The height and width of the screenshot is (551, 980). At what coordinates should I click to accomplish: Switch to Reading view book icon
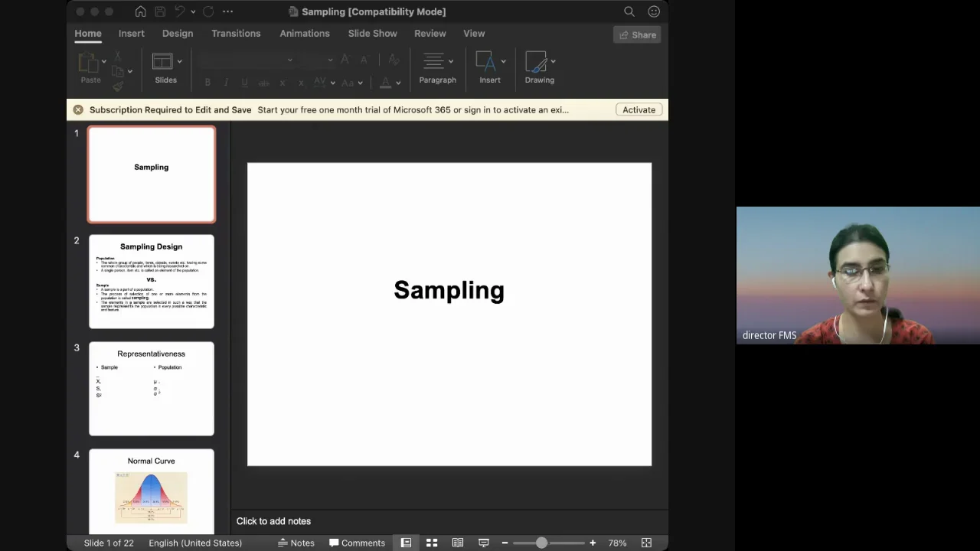(x=458, y=543)
